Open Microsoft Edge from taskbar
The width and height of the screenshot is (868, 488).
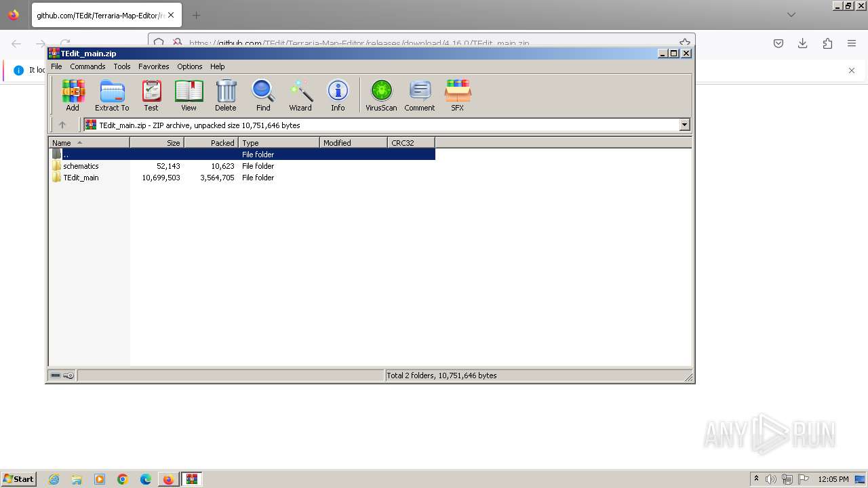[146, 479]
